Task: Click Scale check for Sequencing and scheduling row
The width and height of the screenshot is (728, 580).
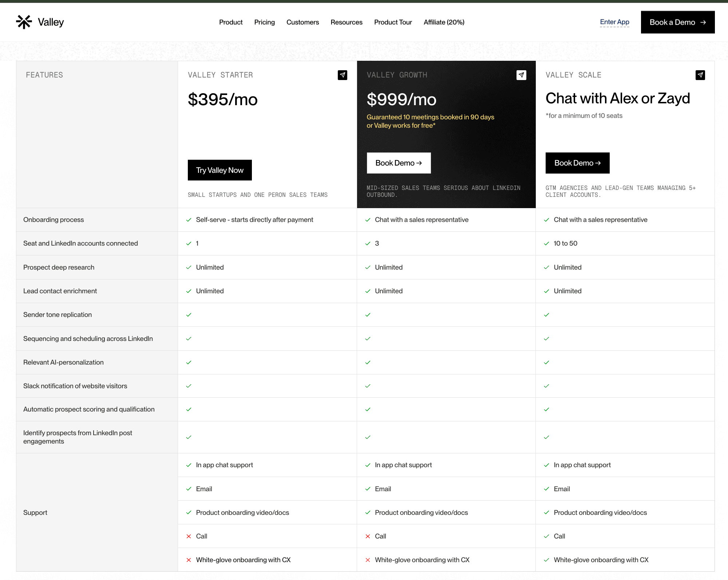Action: click(x=546, y=339)
